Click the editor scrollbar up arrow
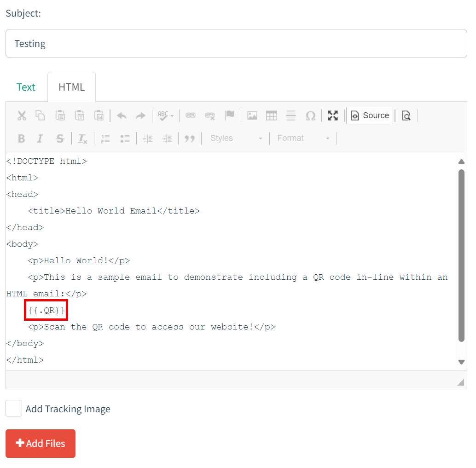This screenshot has height=468, width=476. point(461,162)
